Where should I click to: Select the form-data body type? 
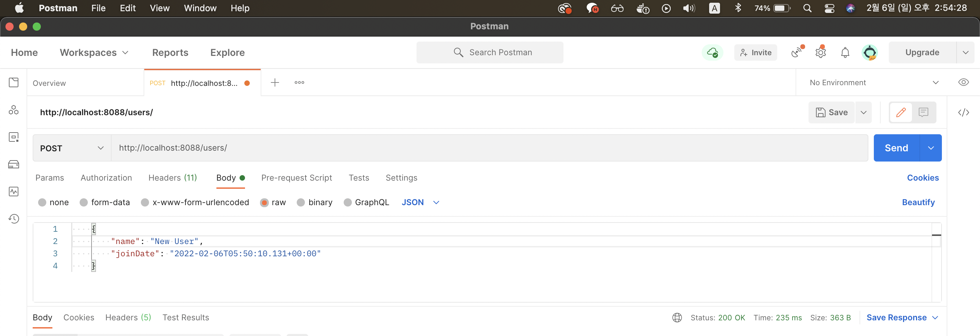pos(84,202)
